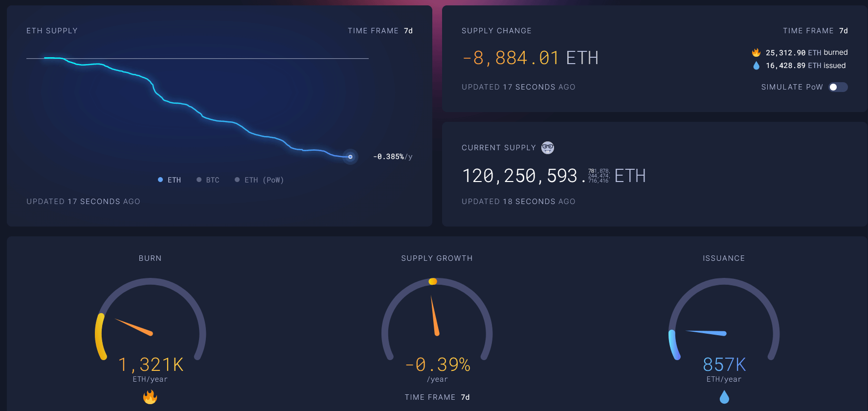Click the highlighted endpoint dot on the ETH chart
Screen dimensions: 868x411
tap(350, 157)
